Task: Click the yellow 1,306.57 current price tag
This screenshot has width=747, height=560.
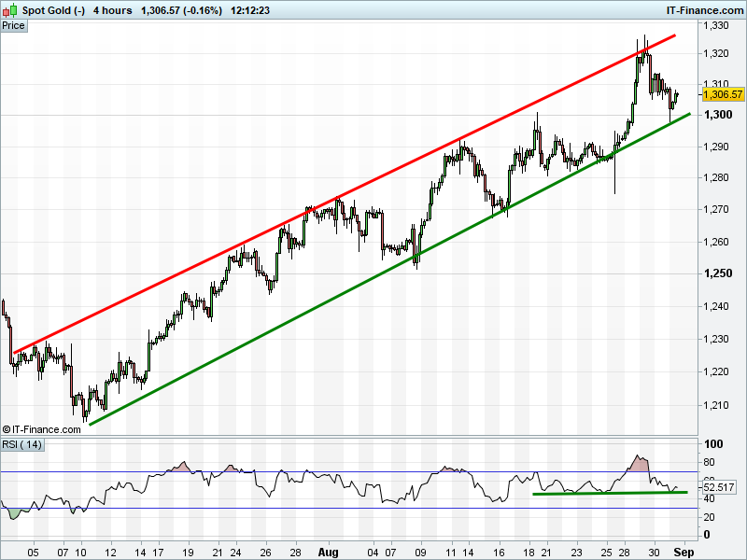Action: pyautogui.click(x=723, y=94)
